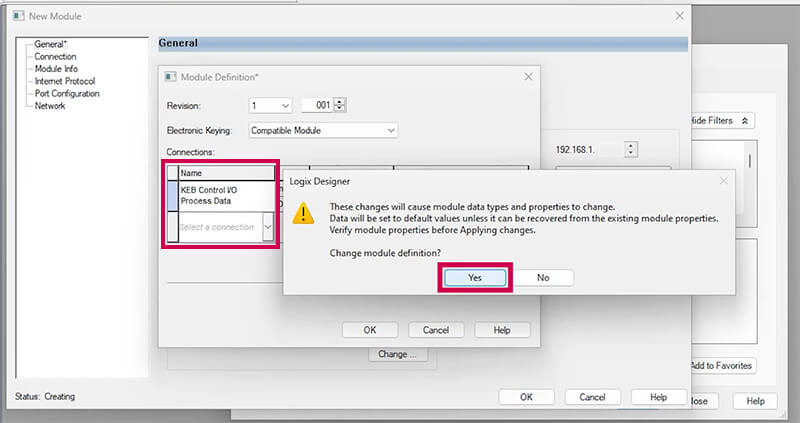800x423 pixels.
Task: Click the Change ... button
Action: pyautogui.click(x=397, y=354)
